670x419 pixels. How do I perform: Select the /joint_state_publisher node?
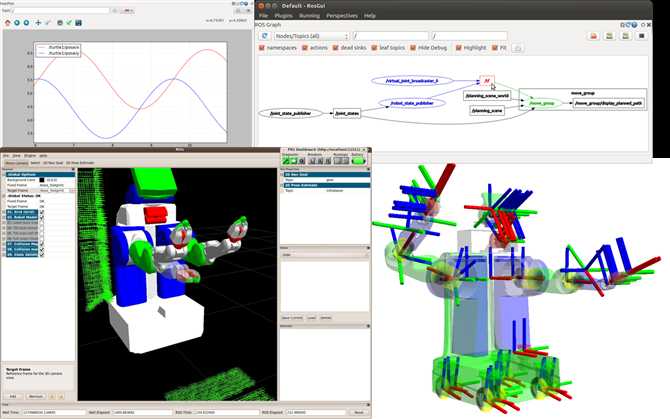290,113
